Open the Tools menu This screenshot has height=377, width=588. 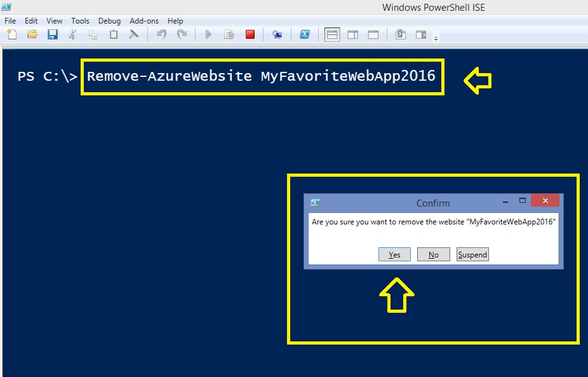pos(80,21)
